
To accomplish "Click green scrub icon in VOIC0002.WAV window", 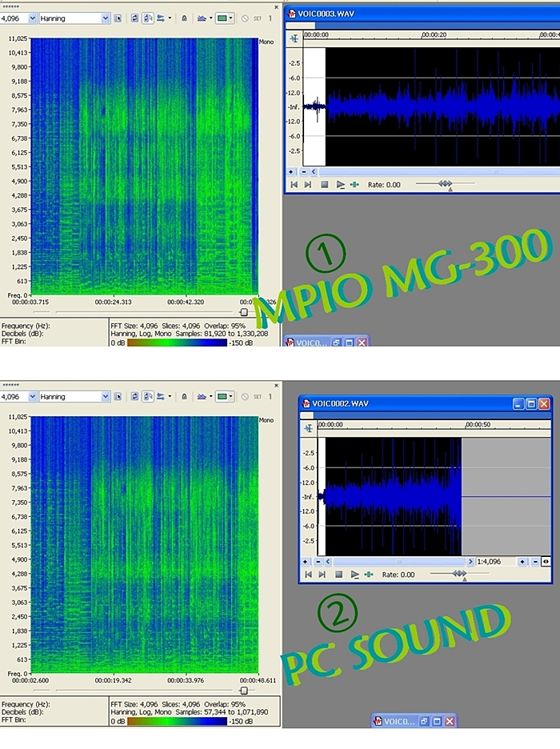I will (x=369, y=575).
